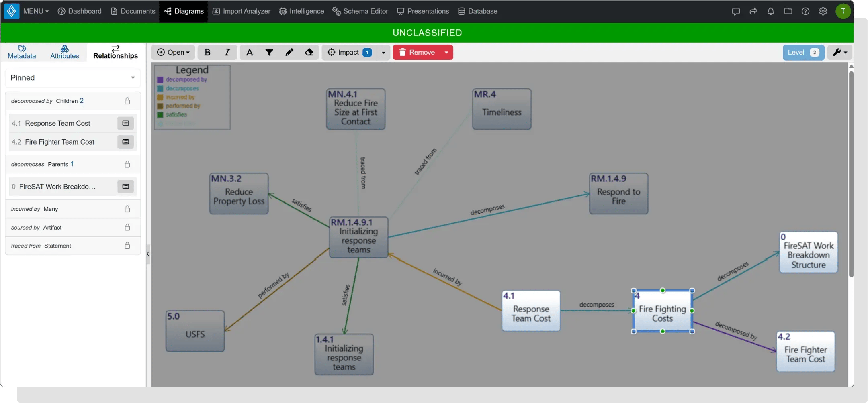Click the Innoslate logo icon

click(x=11, y=11)
